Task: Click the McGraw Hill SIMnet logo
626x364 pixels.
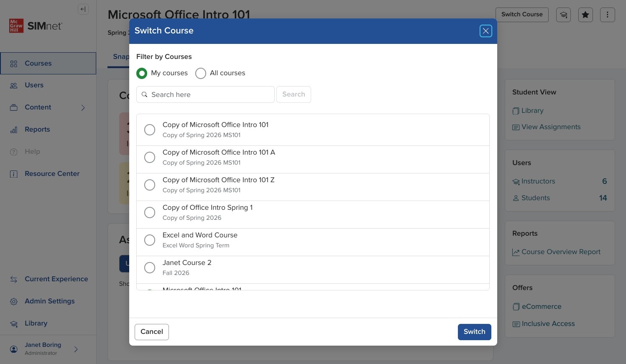Action: tap(36, 26)
